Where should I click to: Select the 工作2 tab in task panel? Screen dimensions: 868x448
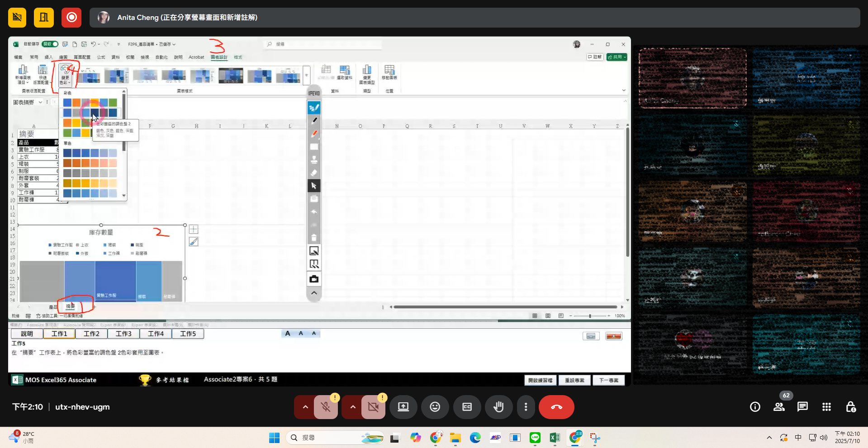click(x=91, y=334)
